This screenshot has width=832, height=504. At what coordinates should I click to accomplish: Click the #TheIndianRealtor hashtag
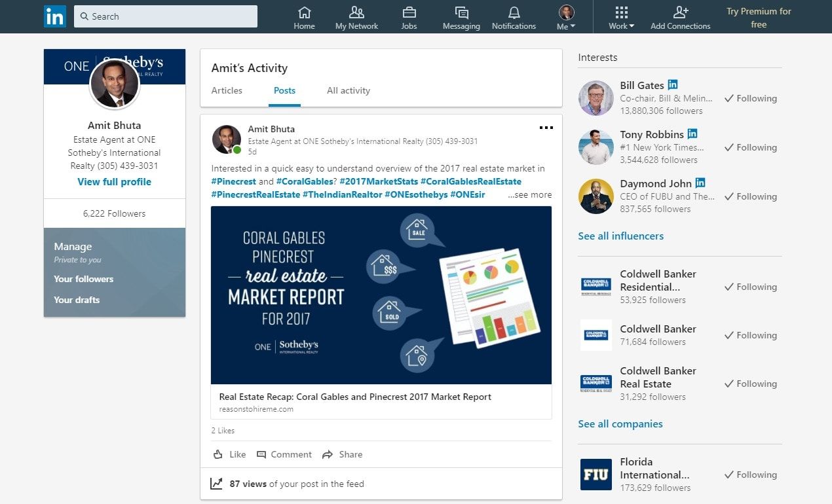click(x=343, y=194)
